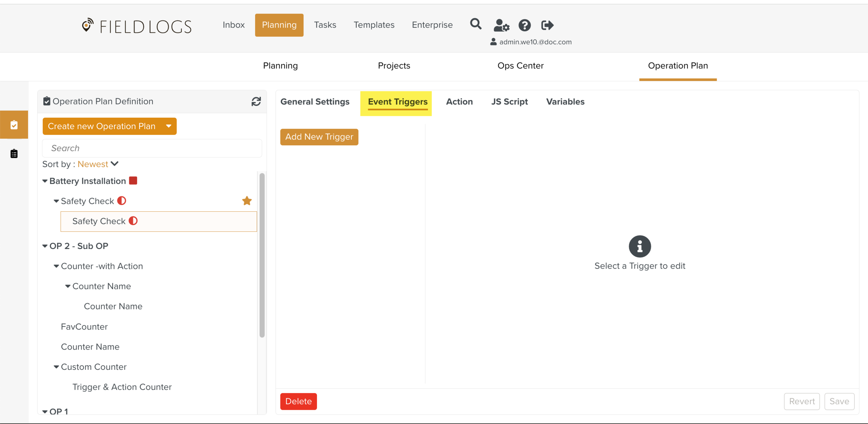
Task: Open the Ops Center tab
Action: 520,66
